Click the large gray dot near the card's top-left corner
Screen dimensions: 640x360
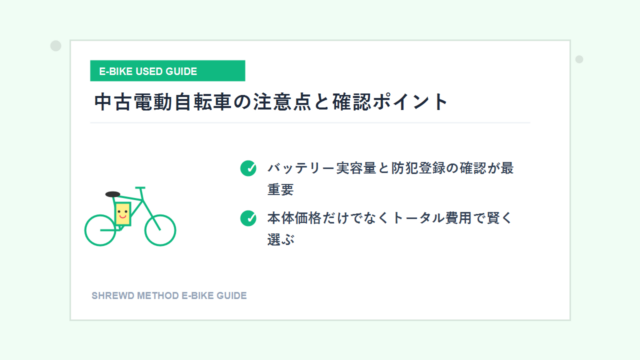[x=56, y=46]
